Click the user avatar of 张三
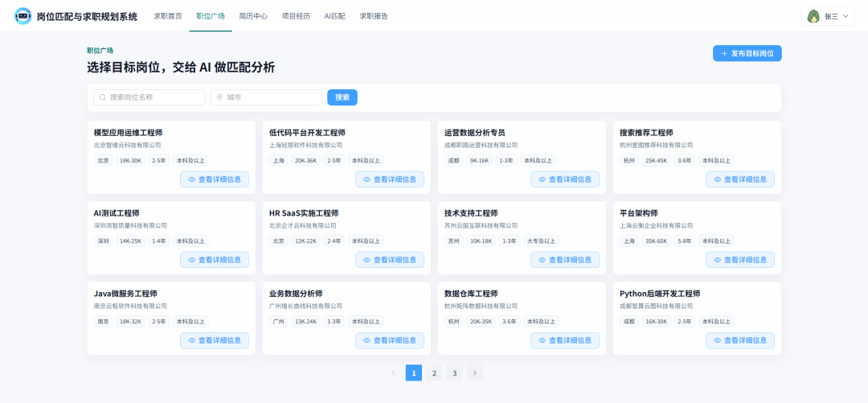This screenshot has height=403, width=868. [x=813, y=16]
